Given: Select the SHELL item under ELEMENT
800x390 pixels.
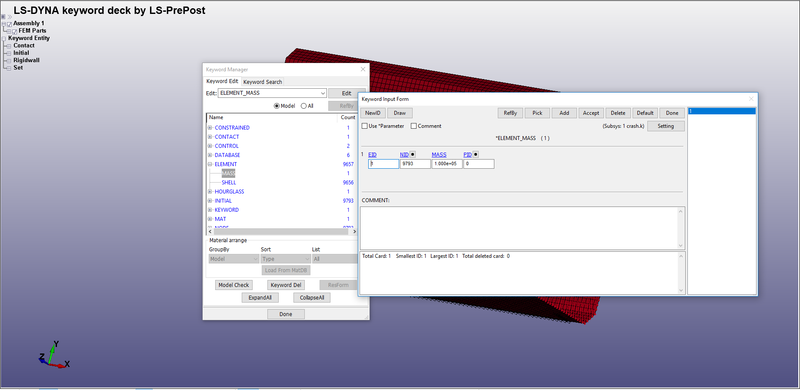Looking at the screenshot, I should 229,183.
